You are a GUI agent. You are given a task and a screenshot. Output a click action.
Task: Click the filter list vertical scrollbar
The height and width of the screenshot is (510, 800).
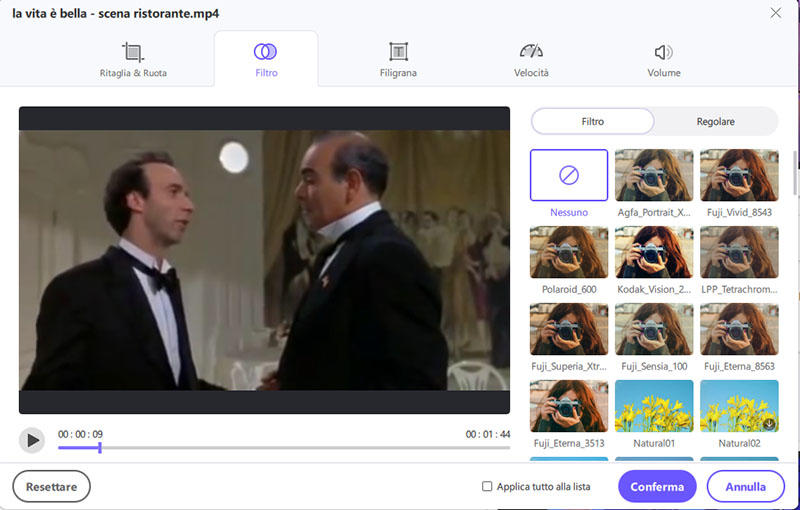click(794, 173)
